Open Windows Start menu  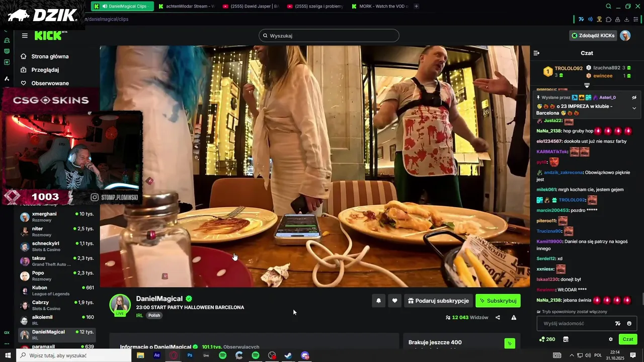tap(8, 355)
